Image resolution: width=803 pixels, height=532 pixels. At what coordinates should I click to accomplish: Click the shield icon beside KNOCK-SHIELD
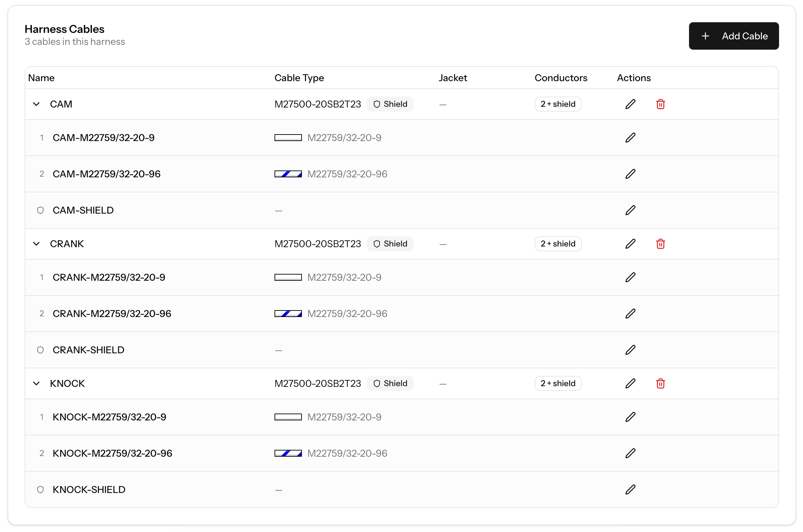pyautogui.click(x=40, y=490)
